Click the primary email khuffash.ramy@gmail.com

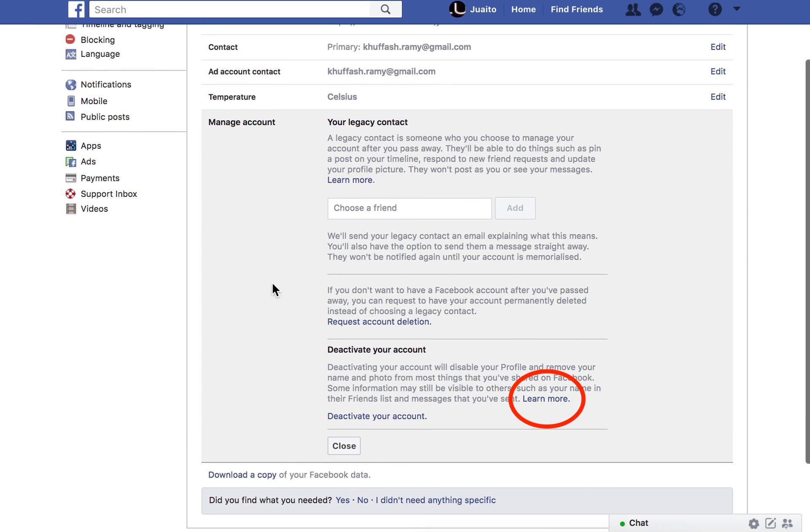click(x=417, y=47)
